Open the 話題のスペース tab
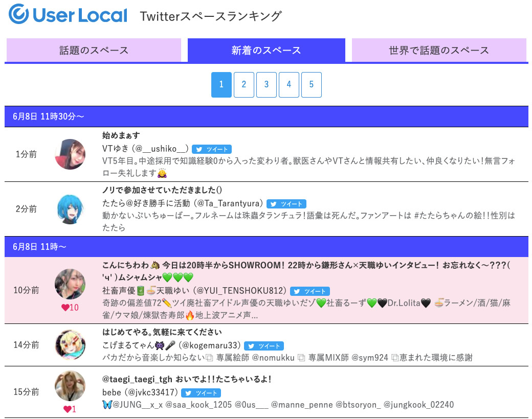 coord(94,50)
